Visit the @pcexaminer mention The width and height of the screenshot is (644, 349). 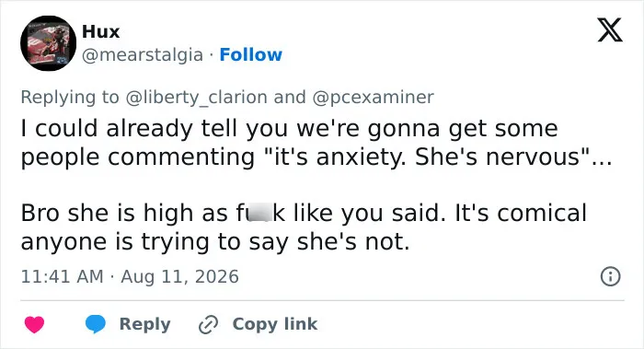[x=373, y=98]
